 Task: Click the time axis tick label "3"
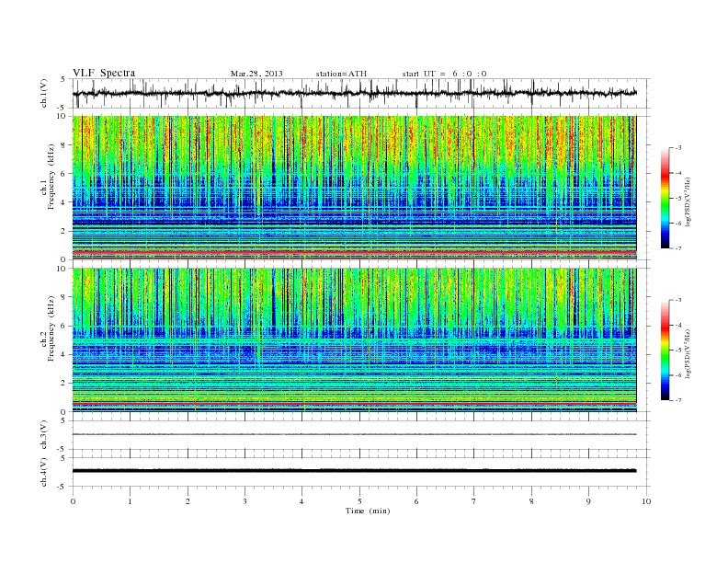(245, 501)
